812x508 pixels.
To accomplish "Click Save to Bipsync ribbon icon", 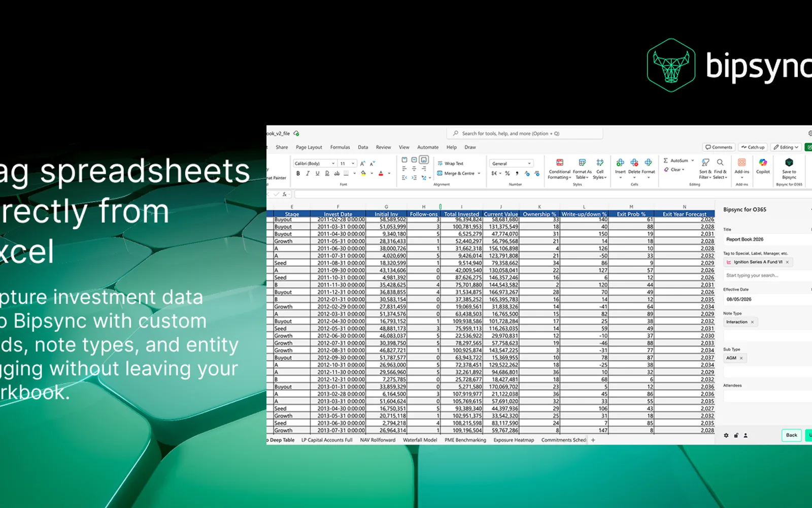I will coord(789,163).
